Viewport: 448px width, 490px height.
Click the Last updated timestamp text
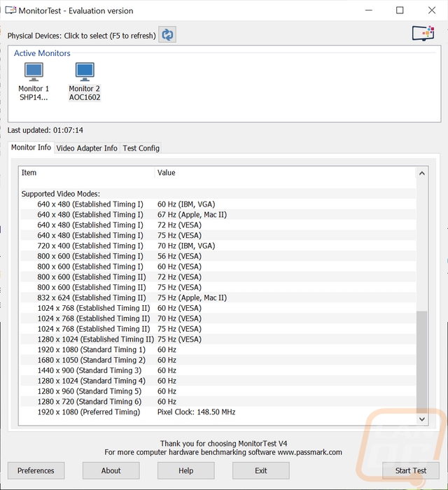click(x=45, y=130)
